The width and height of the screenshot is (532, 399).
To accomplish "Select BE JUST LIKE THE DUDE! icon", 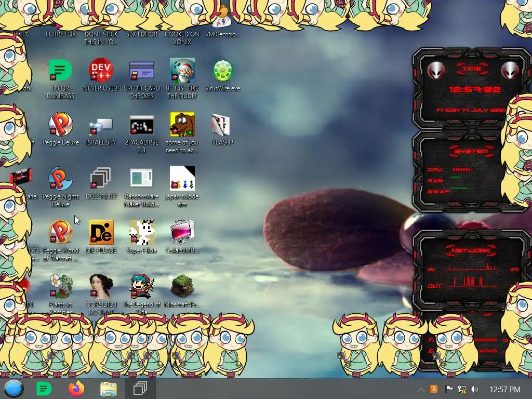I will 182,71.
